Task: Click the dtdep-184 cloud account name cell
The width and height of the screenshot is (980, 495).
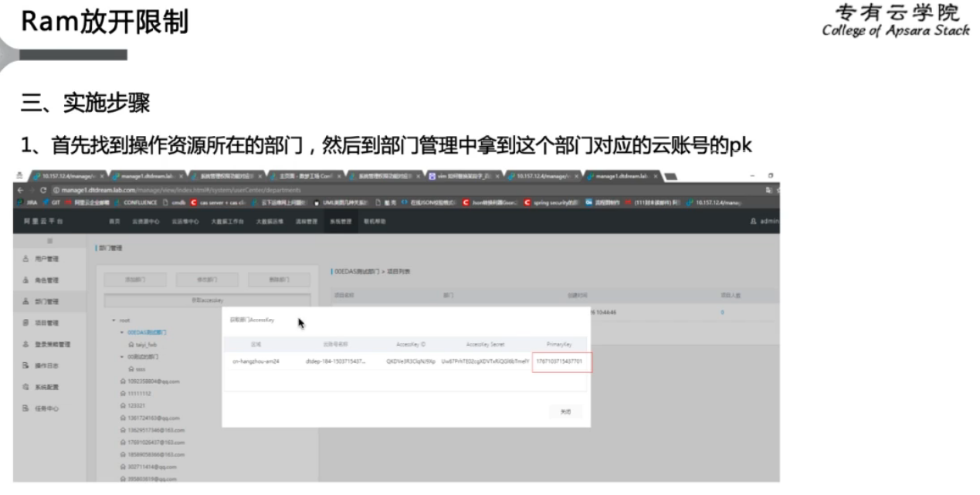Action: pyautogui.click(x=335, y=361)
